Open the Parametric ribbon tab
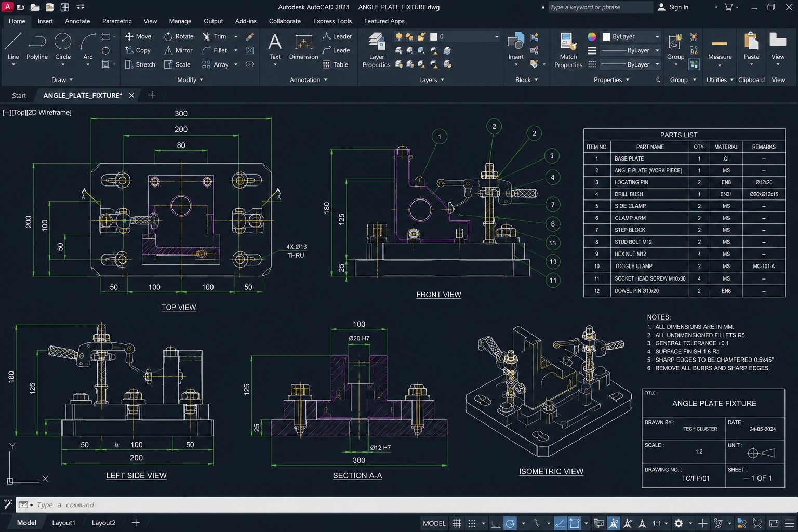This screenshot has width=798, height=532. [x=117, y=21]
